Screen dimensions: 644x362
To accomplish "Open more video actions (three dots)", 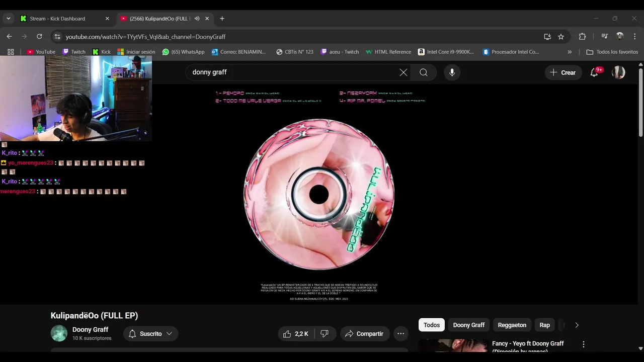I will (400, 334).
